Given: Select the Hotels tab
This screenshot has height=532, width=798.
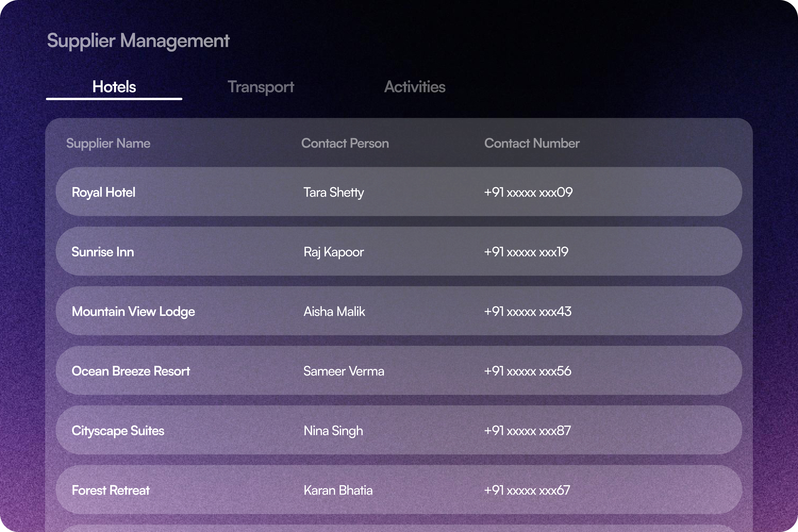Looking at the screenshot, I should [114, 86].
